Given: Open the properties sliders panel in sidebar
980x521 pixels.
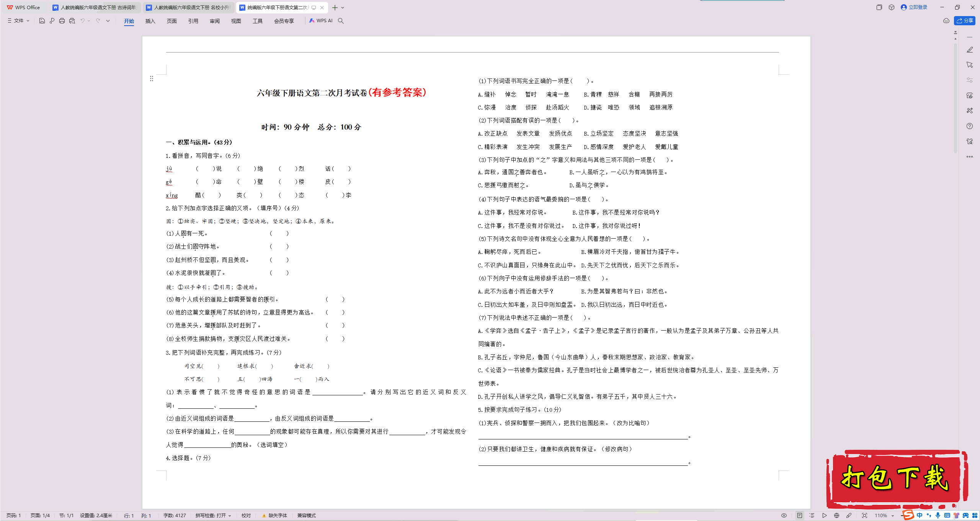Looking at the screenshot, I should coord(970,80).
